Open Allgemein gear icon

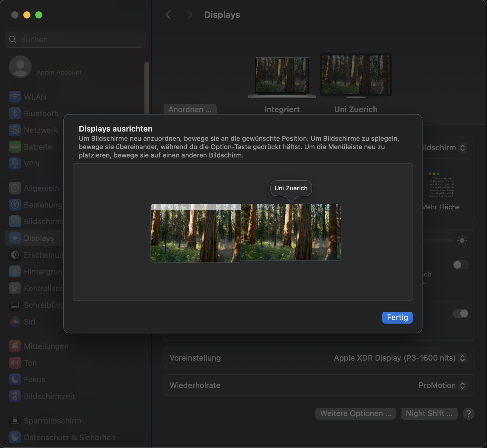(x=15, y=188)
